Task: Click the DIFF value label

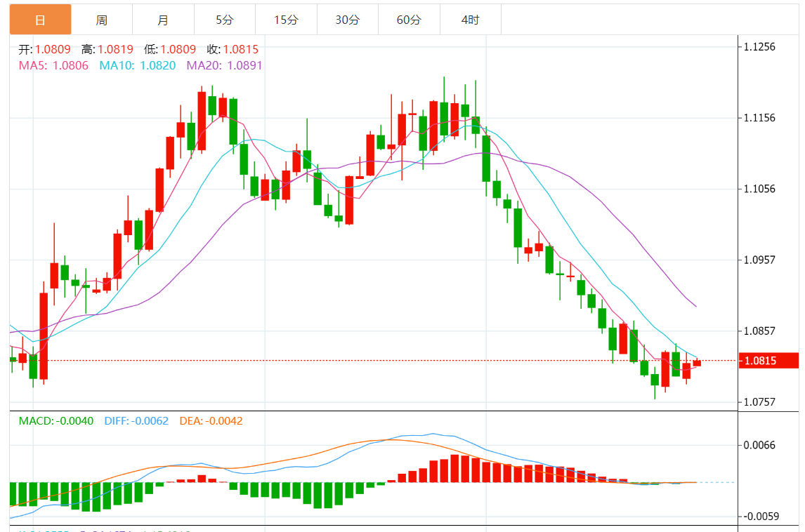Action: pyautogui.click(x=136, y=421)
